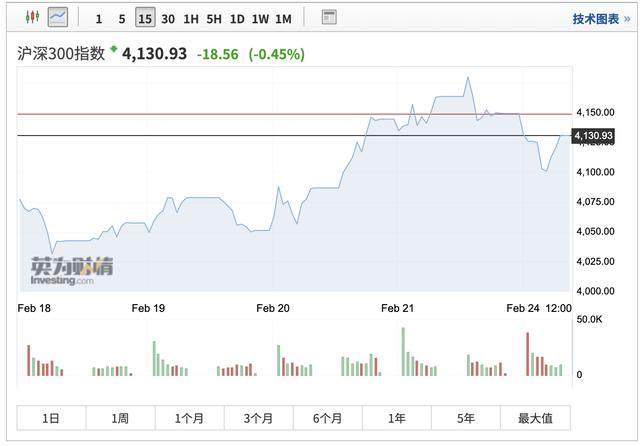
Task: Select the 30-minute interval button
Action: coord(167,18)
